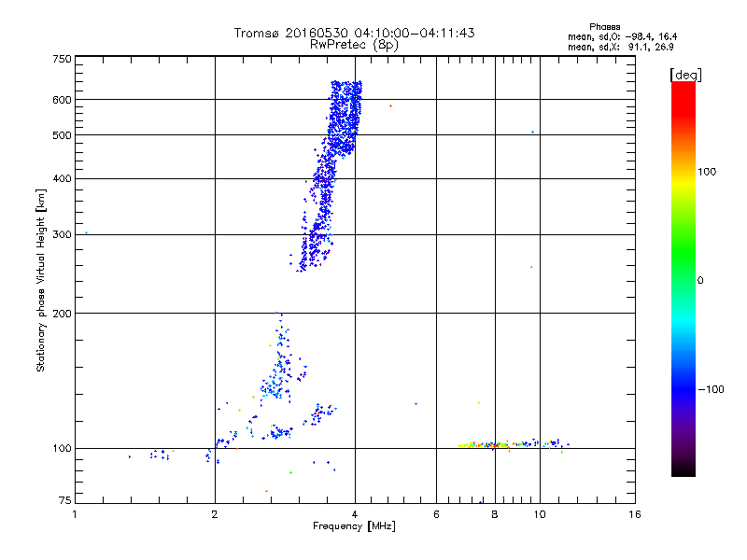Screen dimensions: 747x560
Task: Click the isolated green point below 100 km near 3 MHz
Action: [x=290, y=473]
